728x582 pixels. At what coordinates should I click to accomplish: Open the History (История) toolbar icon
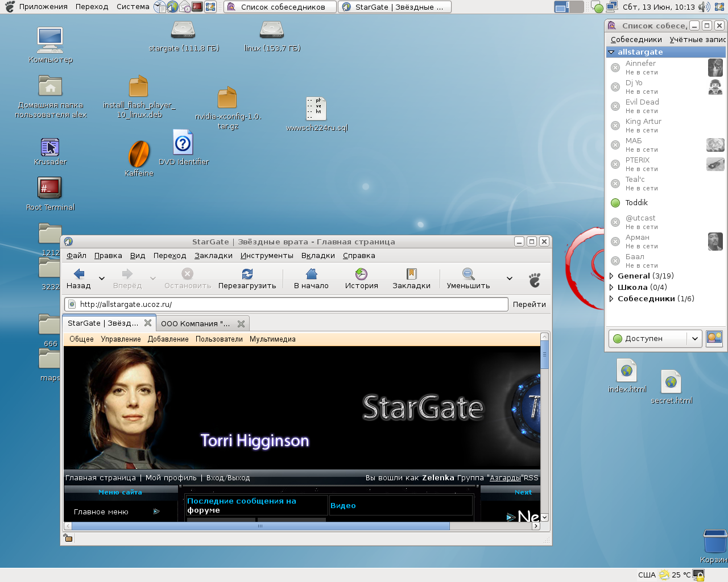[x=361, y=274]
